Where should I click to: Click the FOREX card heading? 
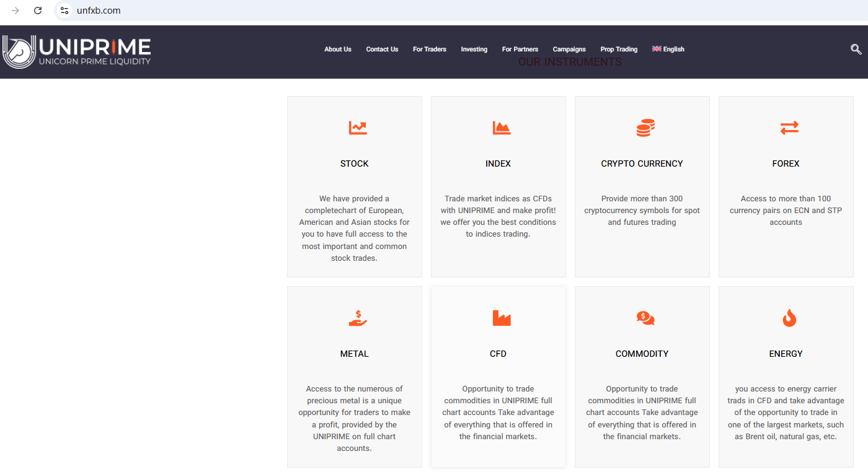coord(786,164)
